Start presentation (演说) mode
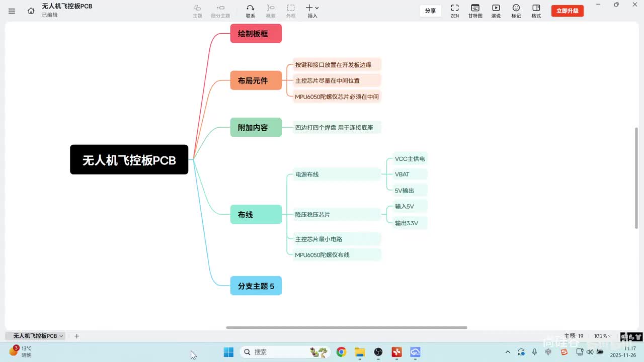 (x=496, y=11)
